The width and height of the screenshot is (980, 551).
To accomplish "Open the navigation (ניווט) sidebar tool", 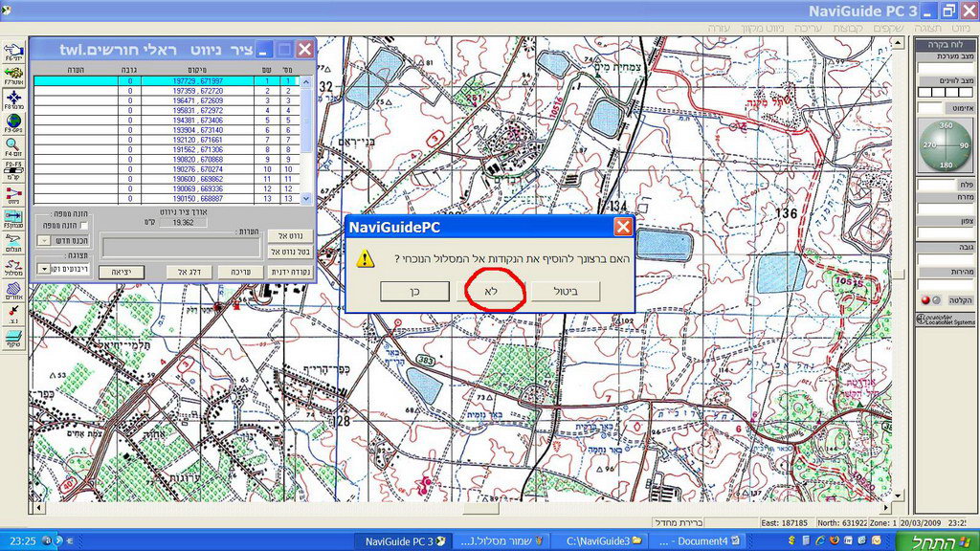I will tap(13, 195).
